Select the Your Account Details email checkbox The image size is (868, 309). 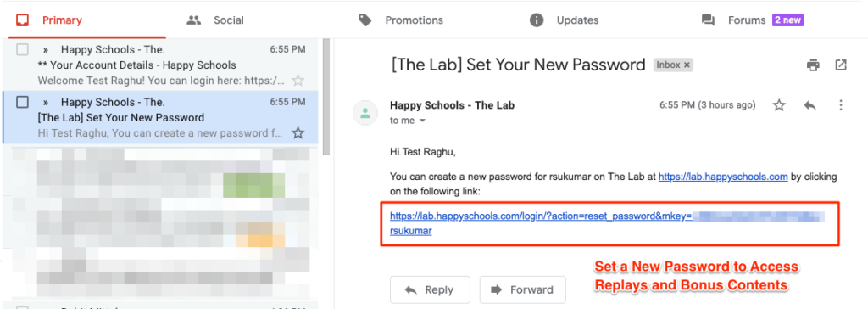tap(22, 50)
